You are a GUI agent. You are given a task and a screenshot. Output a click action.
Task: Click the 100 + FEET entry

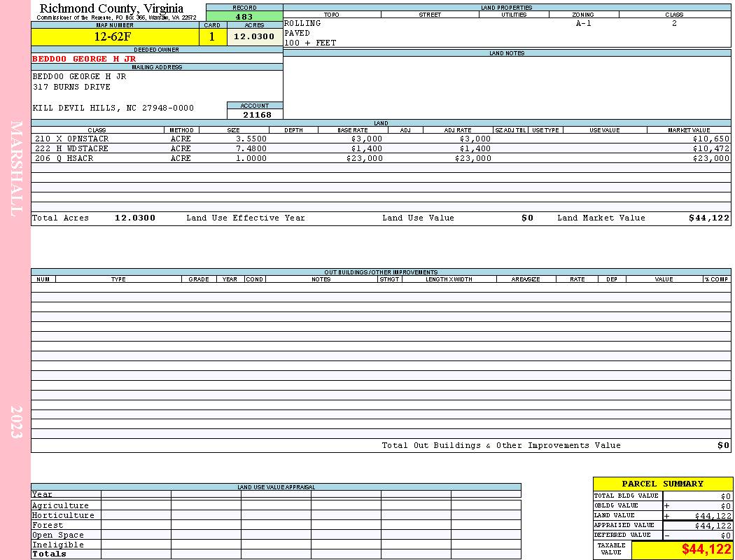tap(310, 43)
